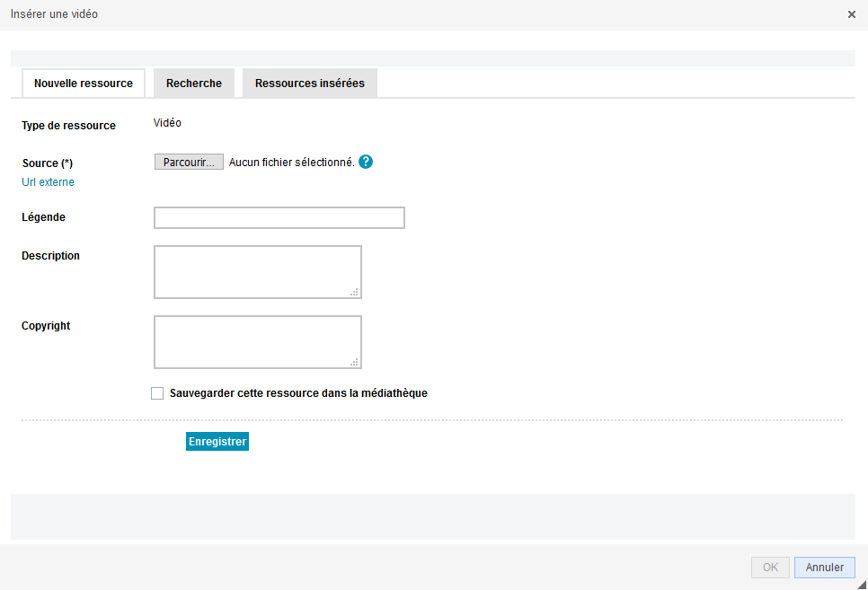Click inside the Copyright text area
This screenshot has width=868, height=590.
pyautogui.click(x=257, y=342)
